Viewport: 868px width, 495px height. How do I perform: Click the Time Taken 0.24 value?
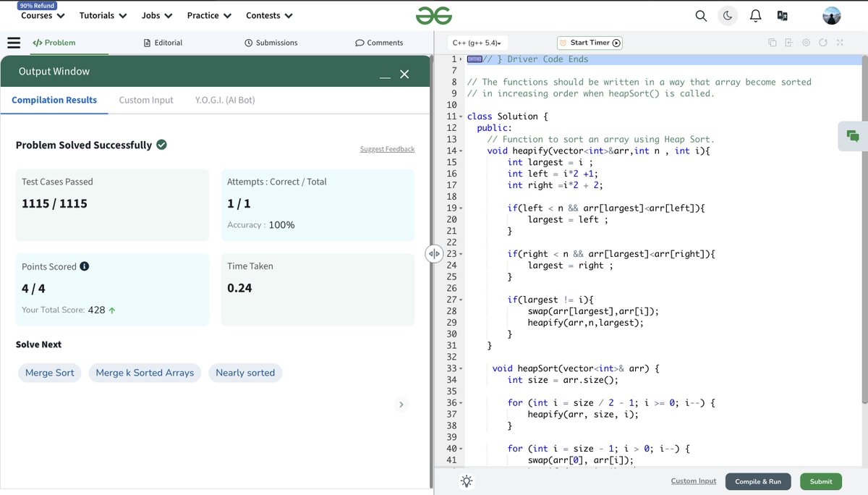(x=239, y=288)
